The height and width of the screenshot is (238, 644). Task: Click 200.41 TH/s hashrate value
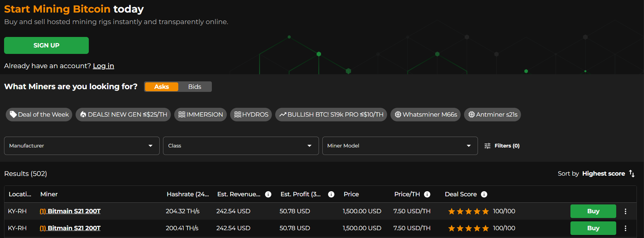(182, 228)
